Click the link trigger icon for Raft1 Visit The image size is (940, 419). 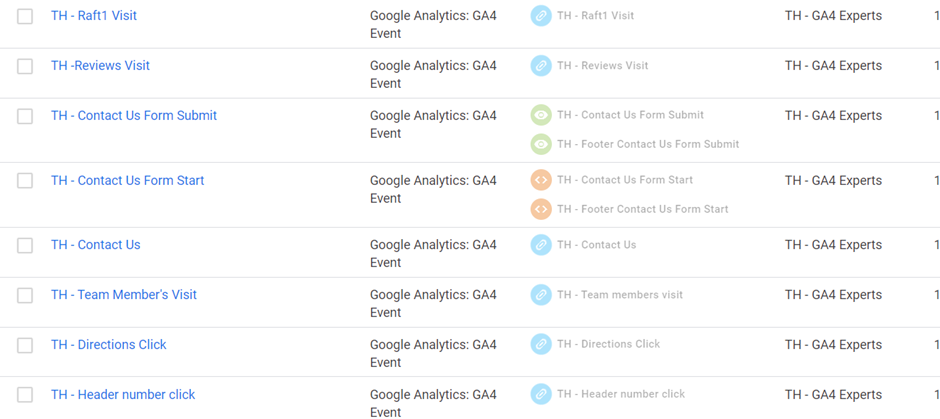tap(541, 16)
